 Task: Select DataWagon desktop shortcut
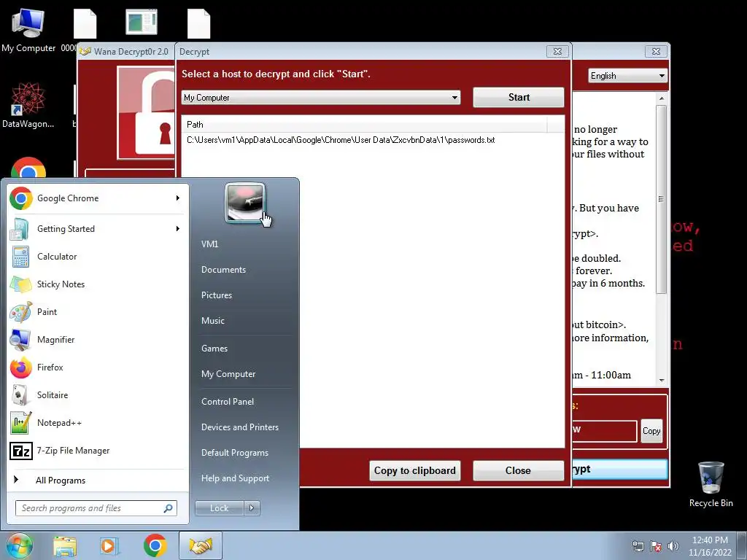pos(28,106)
